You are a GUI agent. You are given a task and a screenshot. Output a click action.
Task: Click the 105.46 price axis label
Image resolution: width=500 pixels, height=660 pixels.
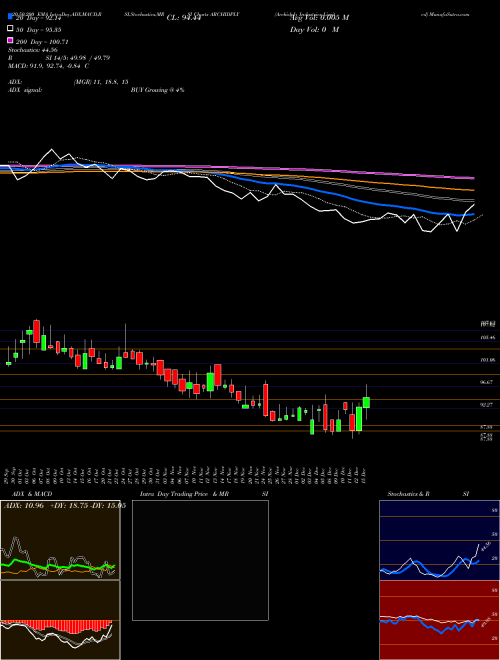click(x=487, y=338)
